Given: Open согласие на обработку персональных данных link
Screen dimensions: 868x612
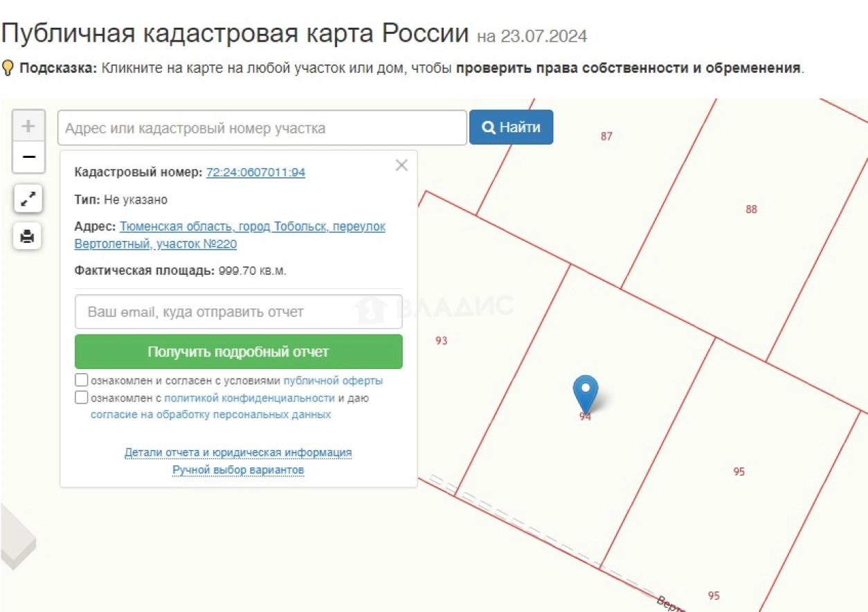Looking at the screenshot, I should 210,415.
